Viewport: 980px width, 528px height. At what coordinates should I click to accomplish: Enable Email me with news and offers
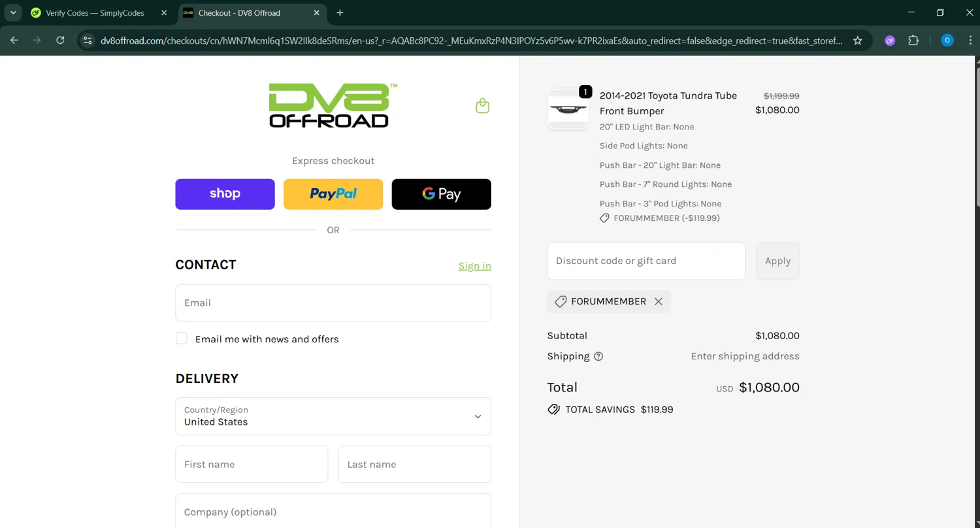182,338
